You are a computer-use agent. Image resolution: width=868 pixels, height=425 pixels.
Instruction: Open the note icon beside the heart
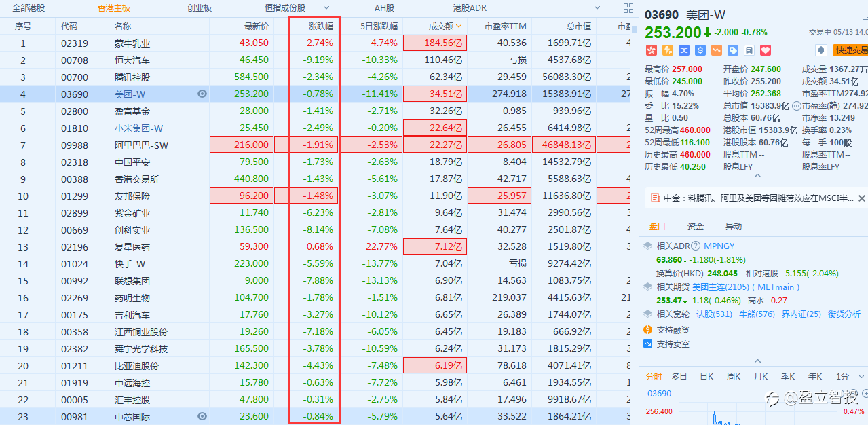(x=749, y=50)
